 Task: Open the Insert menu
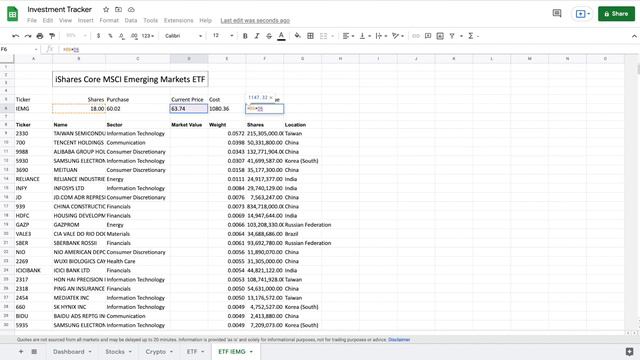point(85,20)
